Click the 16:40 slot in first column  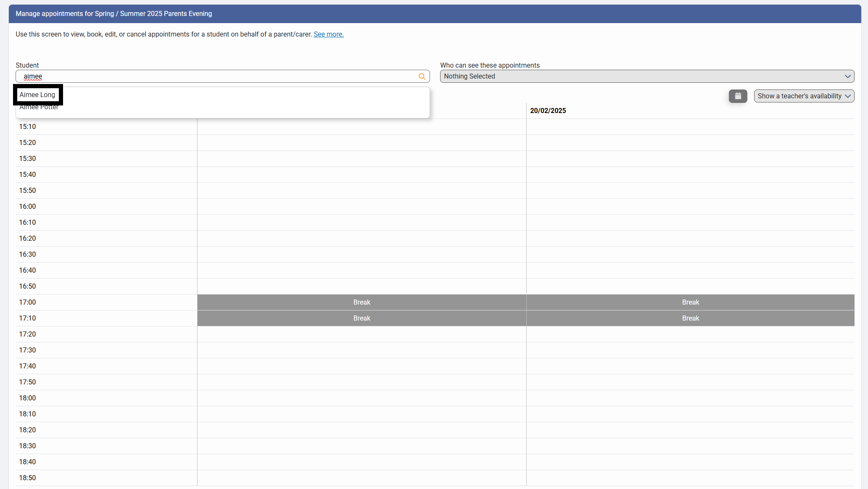point(361,271)
